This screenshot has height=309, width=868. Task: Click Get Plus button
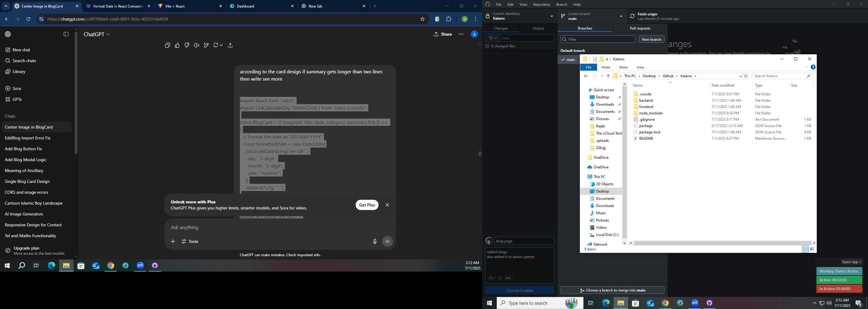(x=367, y=205)
